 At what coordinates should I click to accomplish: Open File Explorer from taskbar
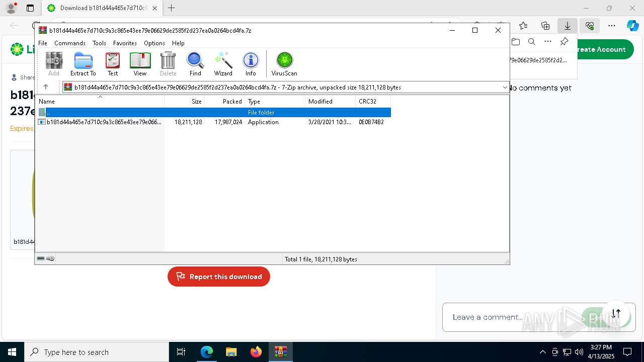click(231, 352)
